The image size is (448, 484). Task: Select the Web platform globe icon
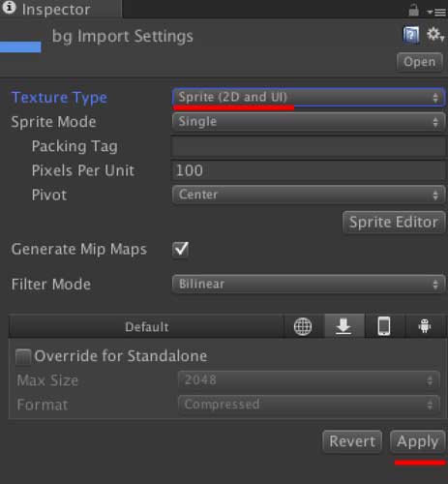click(x=303, y=326)
